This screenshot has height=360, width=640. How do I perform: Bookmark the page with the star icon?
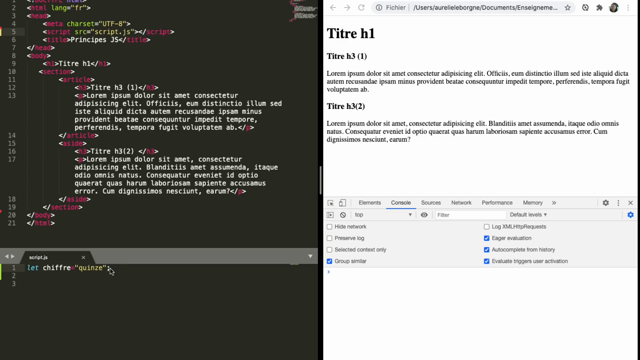[x=567, y=7]
